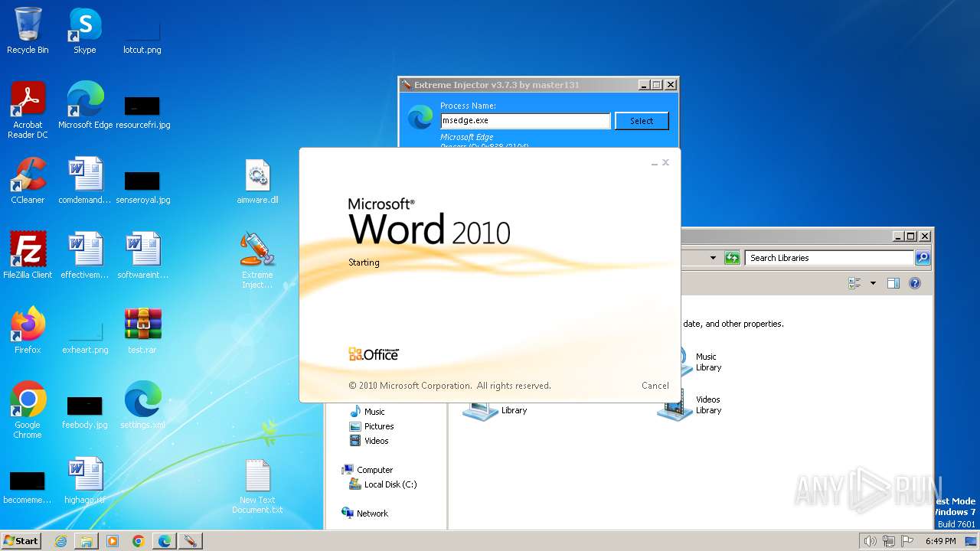The height and width of the screenshot is (551, 980).
Task: Open the view options dropdown arrow
Action: click(x=873, y=283)
